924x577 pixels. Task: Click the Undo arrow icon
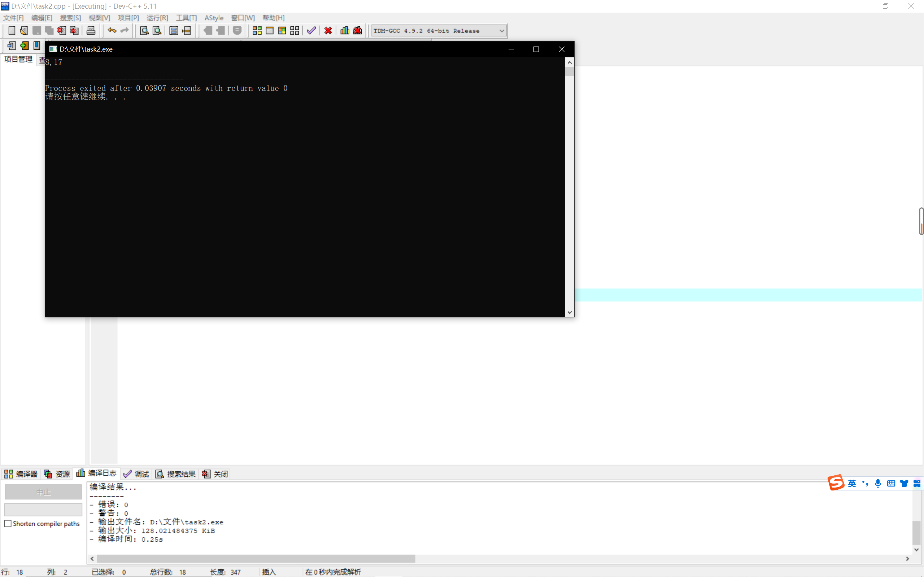coord(112,31)
